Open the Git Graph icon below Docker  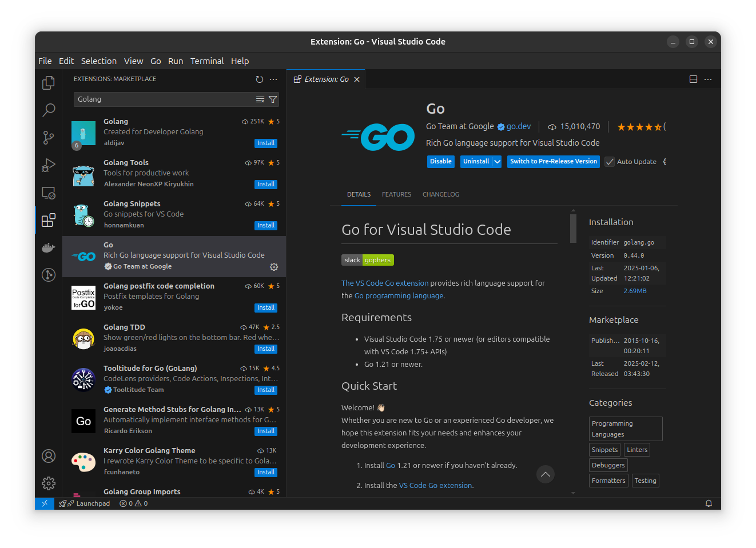tap(49, 275)
